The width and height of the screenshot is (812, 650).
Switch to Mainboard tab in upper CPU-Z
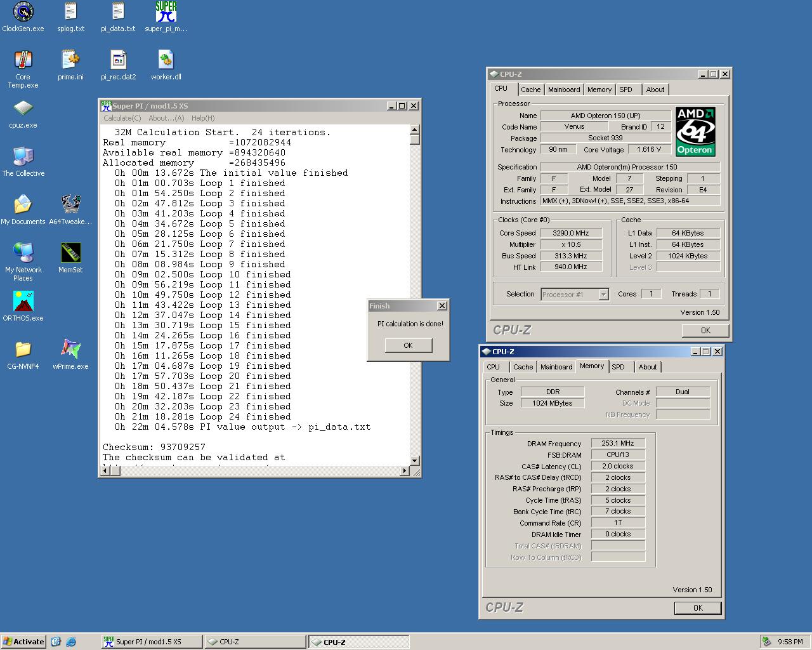click(564, 90)
